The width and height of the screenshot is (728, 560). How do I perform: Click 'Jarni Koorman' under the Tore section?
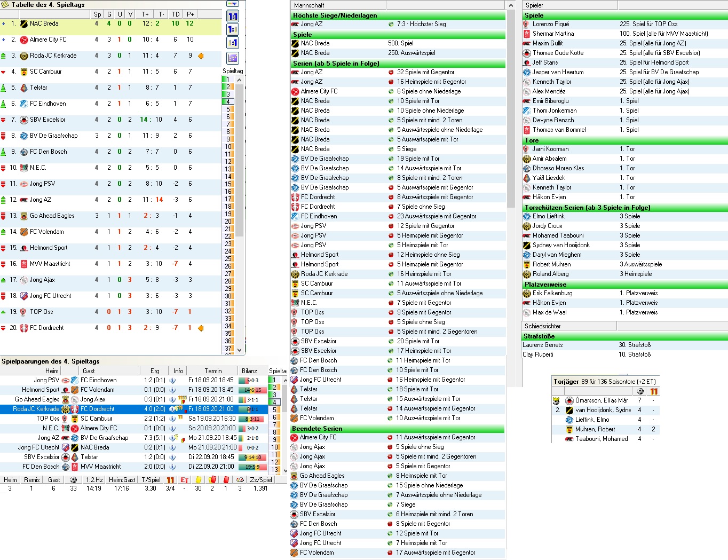click(x=550, y=149)
